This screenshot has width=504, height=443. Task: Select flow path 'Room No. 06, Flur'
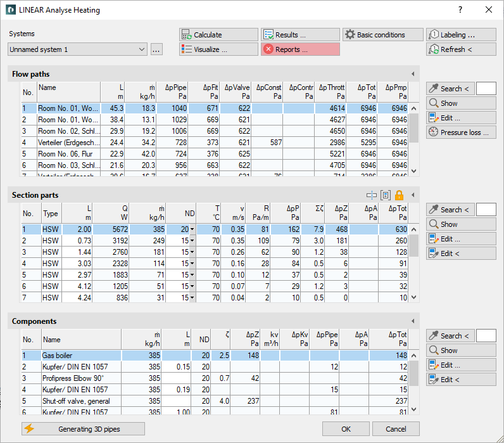click(x=215, y=154)
